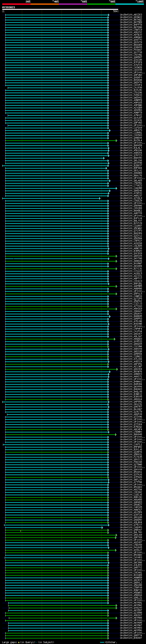
Task: Select the UniRef100_B6KKD9 label
Action: point(131,145)
